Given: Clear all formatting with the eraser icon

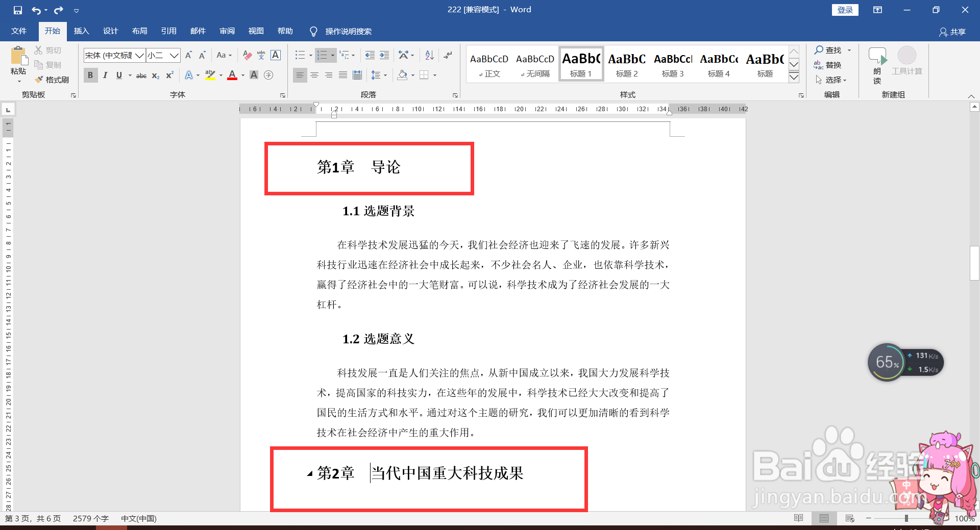Looking at the screenshot, I should [x=247, y=55].
